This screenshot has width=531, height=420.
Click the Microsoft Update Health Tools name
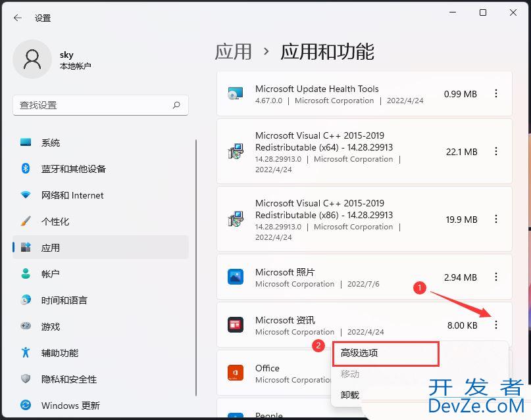click(x=317, y=89)
